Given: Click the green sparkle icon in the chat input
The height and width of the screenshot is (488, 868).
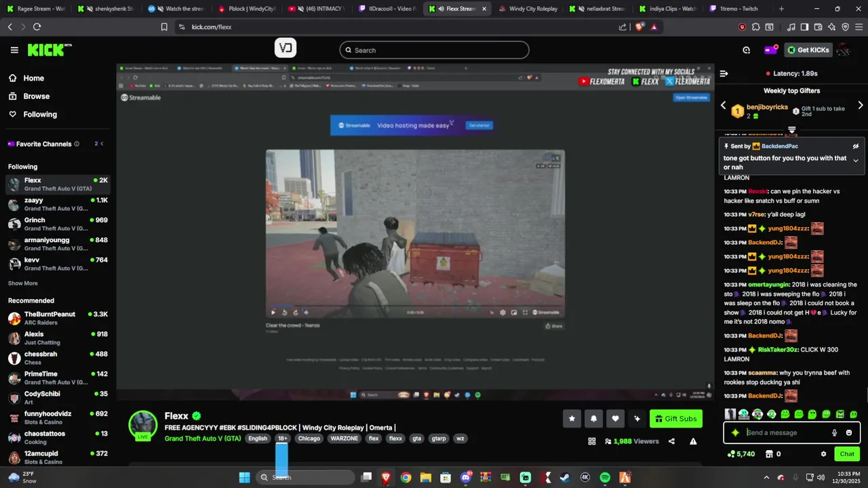Looking at the screenshot, I should point(735,432).
